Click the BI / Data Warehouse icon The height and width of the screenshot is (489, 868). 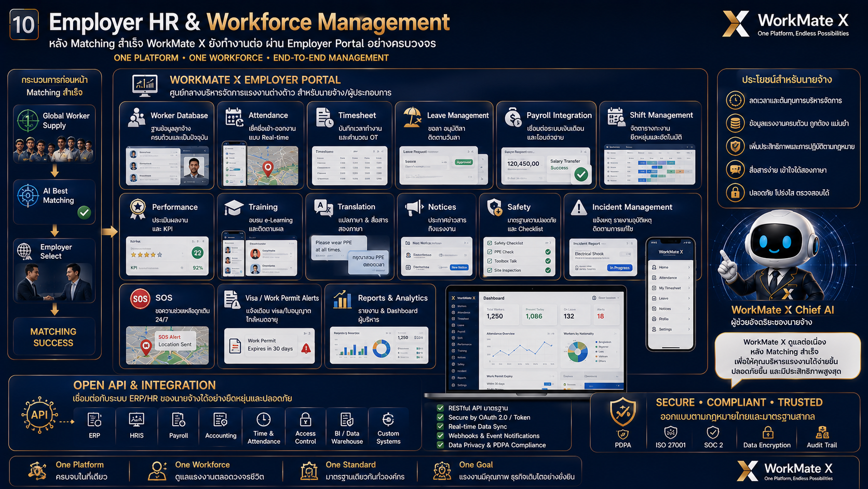click(347, 419)
